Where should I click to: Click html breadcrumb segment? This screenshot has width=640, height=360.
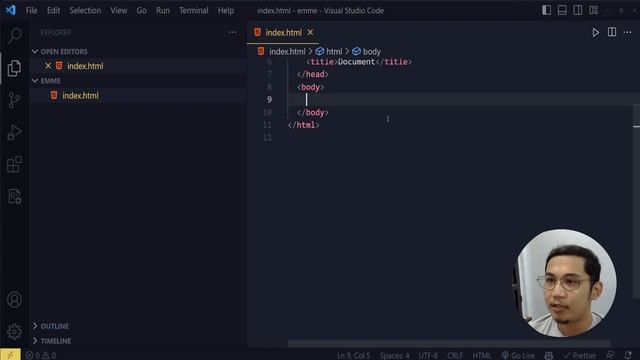334,51
